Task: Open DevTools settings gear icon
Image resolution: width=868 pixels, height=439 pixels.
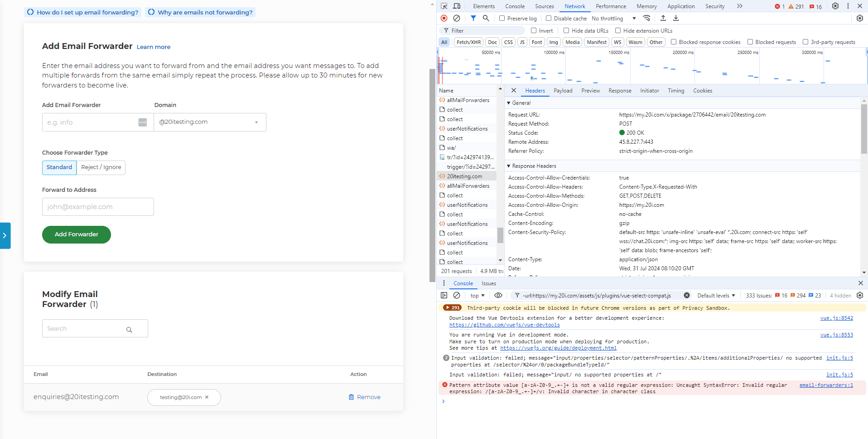Action: [x=835, y=6]
